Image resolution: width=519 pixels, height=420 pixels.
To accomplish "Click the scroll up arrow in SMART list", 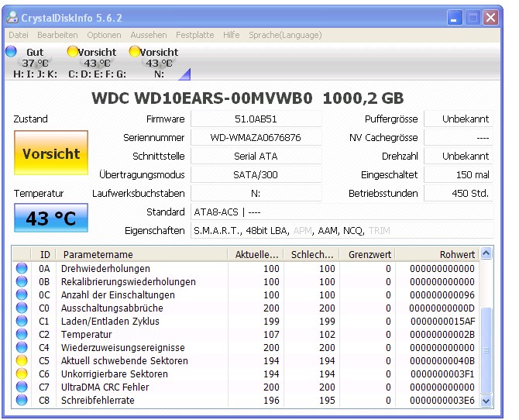I will (x=486, y=253).
